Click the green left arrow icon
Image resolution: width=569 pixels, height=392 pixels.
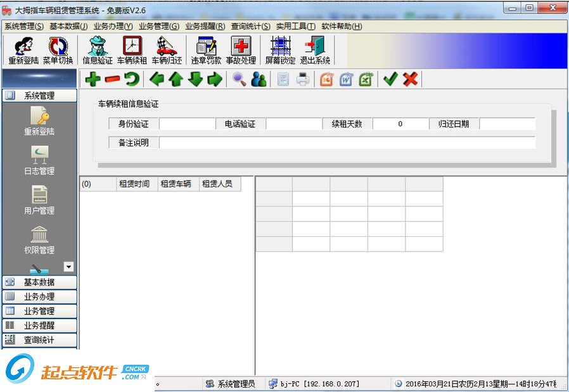click(157, 79)
